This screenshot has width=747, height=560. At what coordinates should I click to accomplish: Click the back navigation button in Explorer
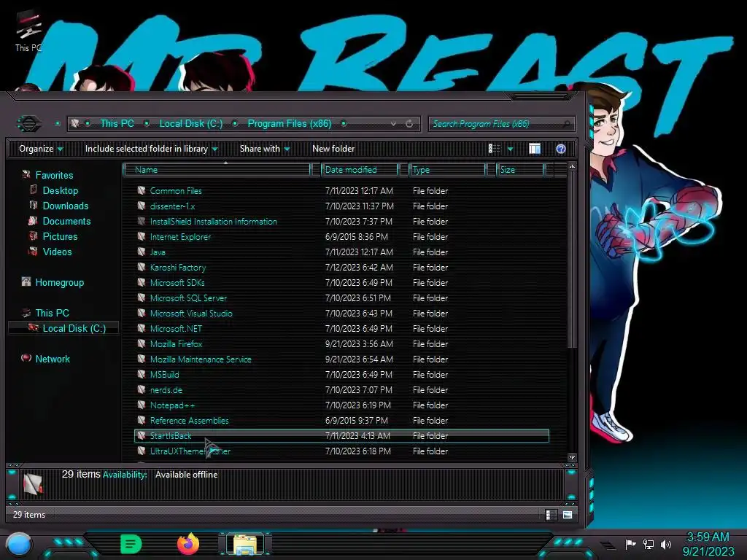[x=29, y=124]
